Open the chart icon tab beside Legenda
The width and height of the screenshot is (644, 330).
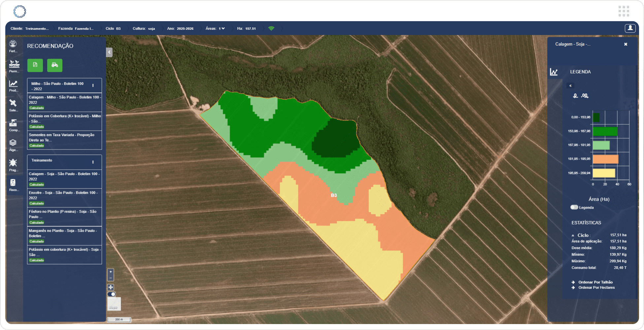coord(554,72)
